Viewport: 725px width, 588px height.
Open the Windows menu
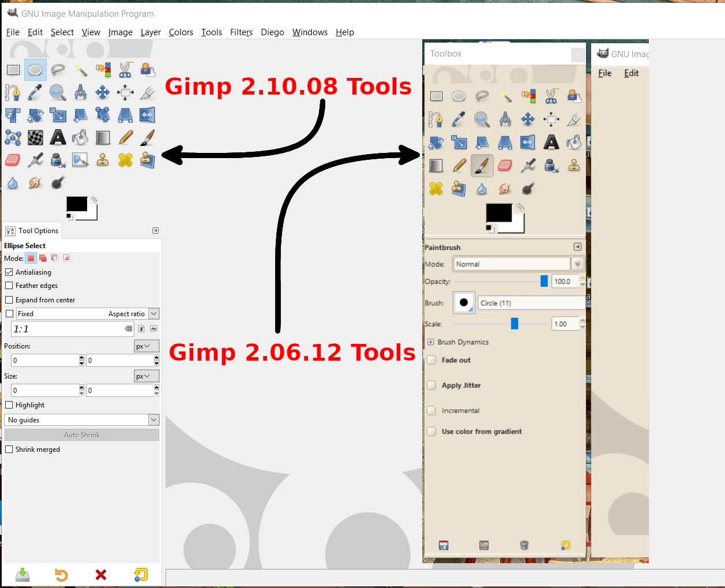click(310, 32)
